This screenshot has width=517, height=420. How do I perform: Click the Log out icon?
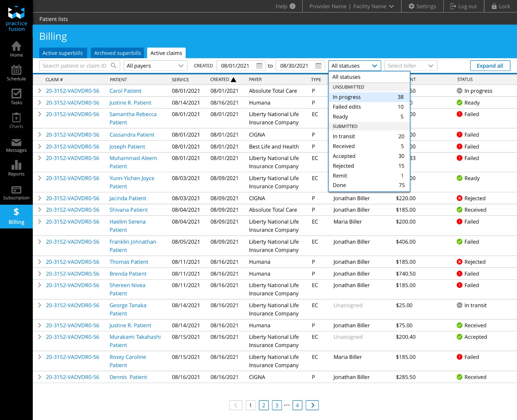click(453, 6)
